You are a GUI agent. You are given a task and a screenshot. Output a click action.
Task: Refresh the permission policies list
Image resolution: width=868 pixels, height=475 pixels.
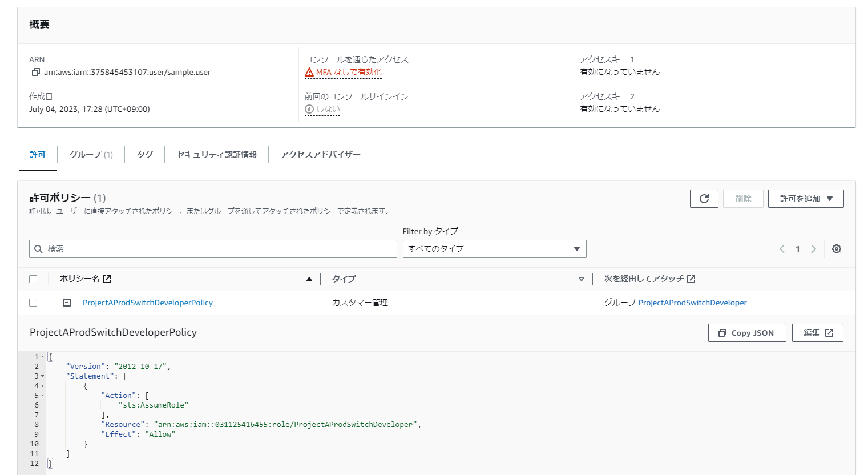(704, 199)
